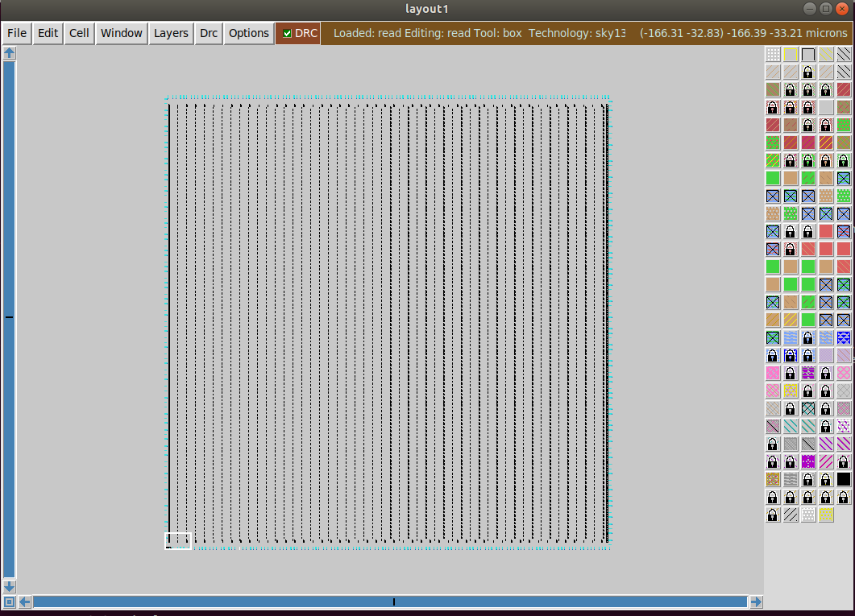Open the Cell dropdown menu
Viewport: 855px width, 616px height.
coord(78,33)
